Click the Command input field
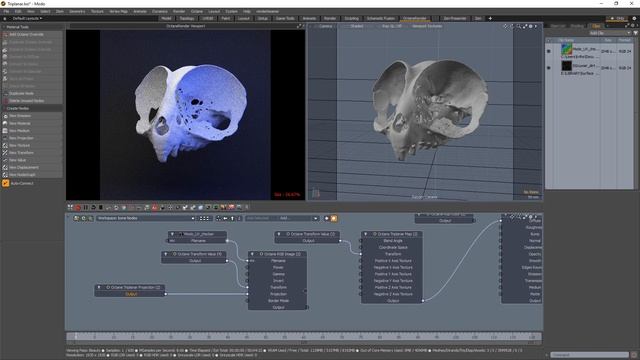 (589, 355)
